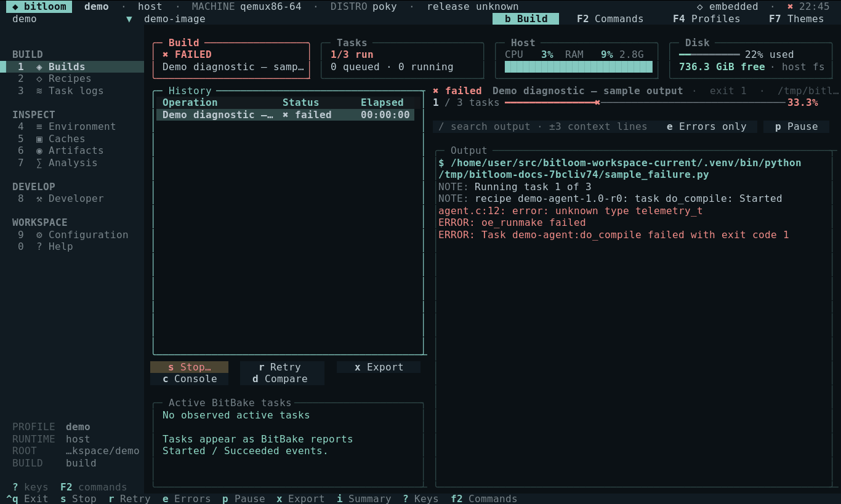Open Help in the sidebar
This screenshot has height=504, width=841.
pyautogui.click(x=72, y=247)
